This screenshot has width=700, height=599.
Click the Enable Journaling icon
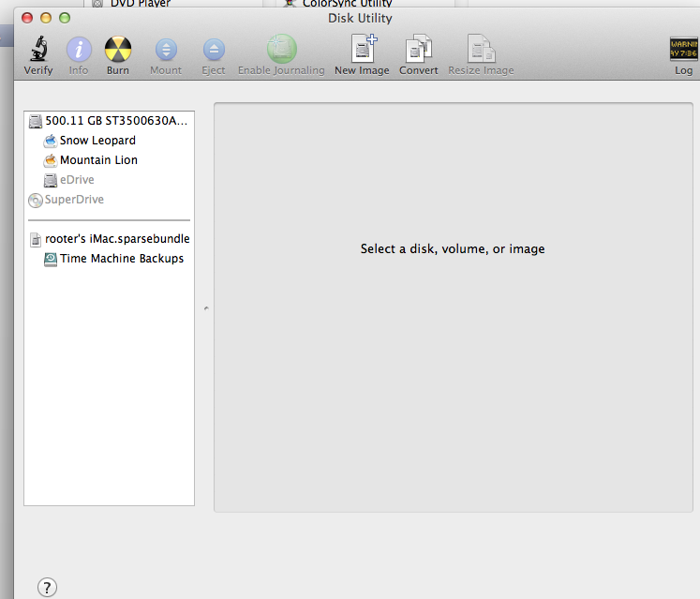[x=282, y=49]
